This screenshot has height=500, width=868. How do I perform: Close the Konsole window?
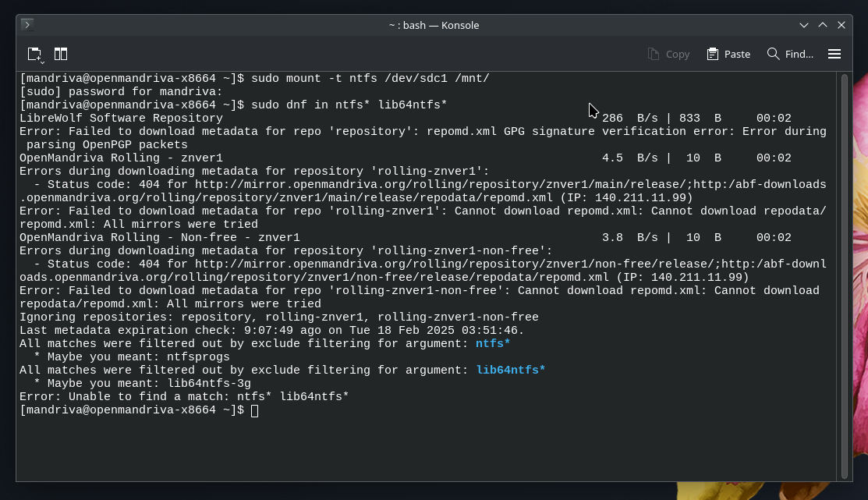click(841, 26)
